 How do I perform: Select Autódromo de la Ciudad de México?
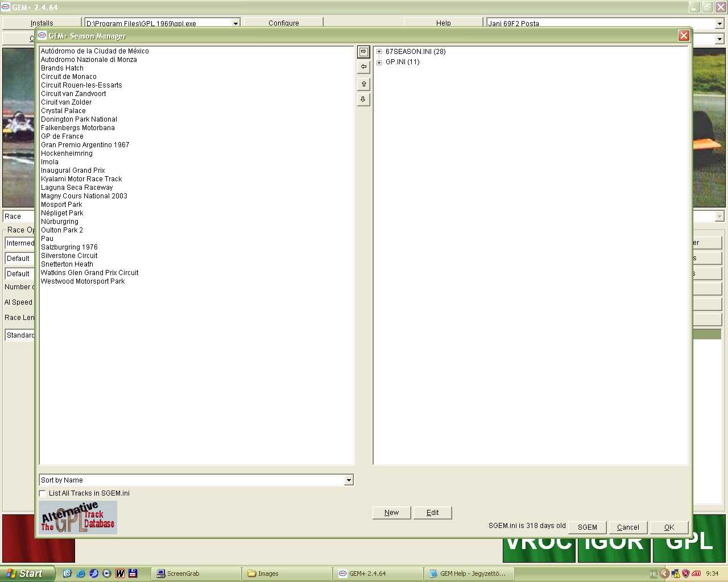click(95, 51)
